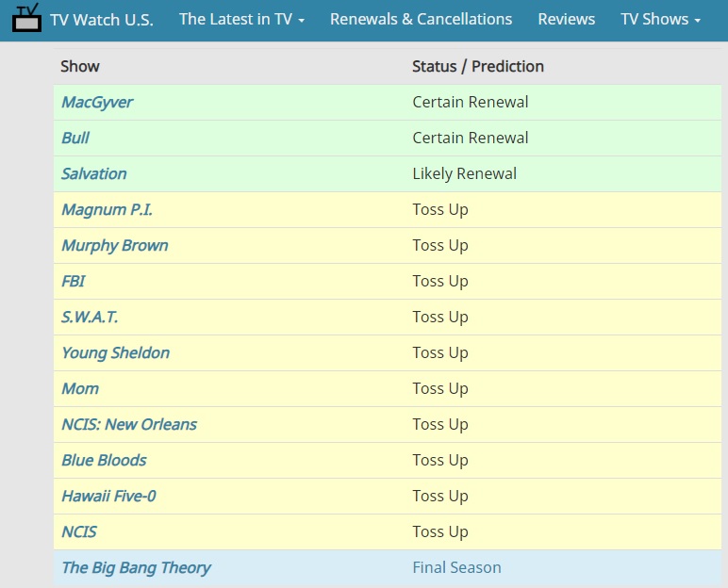Select Magnum P.I.'s Toss Up status
This screenshot has height=588, width=728.
[x=440, y=210]
